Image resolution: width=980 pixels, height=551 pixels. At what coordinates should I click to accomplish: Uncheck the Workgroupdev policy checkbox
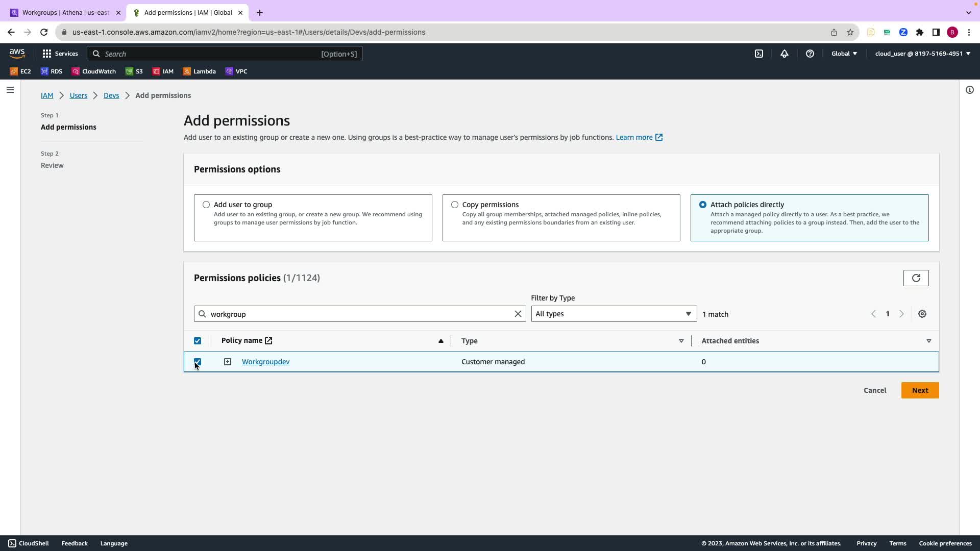click(198, 362)
